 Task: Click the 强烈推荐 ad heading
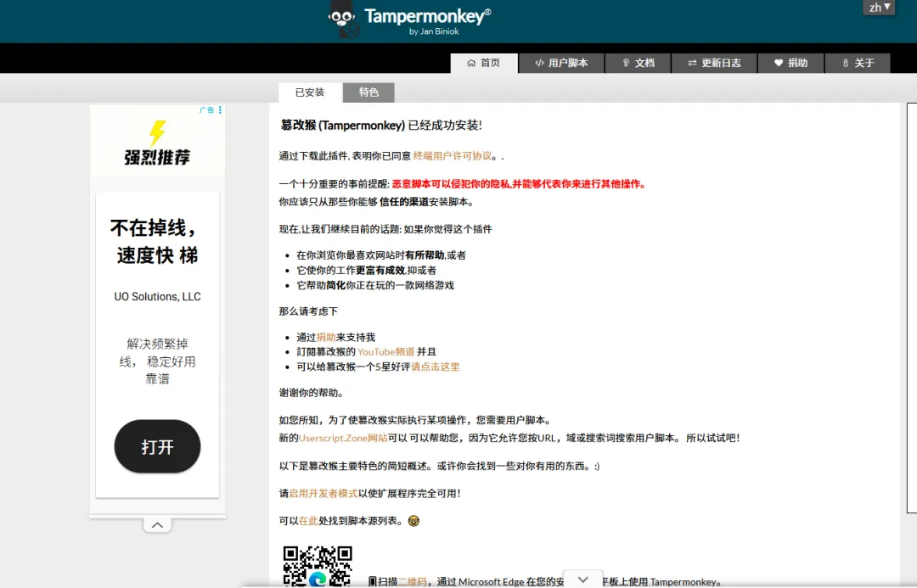coord(157,157)
